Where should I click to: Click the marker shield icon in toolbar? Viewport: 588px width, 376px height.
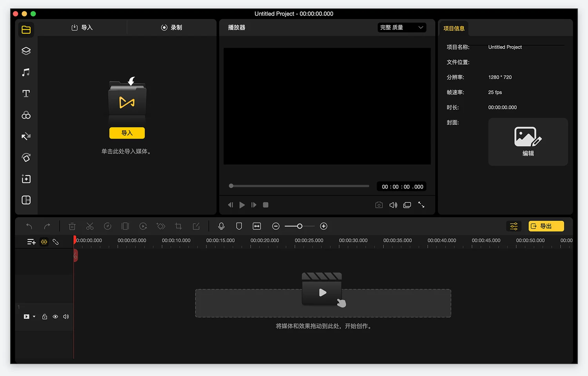tap(239, 226)
